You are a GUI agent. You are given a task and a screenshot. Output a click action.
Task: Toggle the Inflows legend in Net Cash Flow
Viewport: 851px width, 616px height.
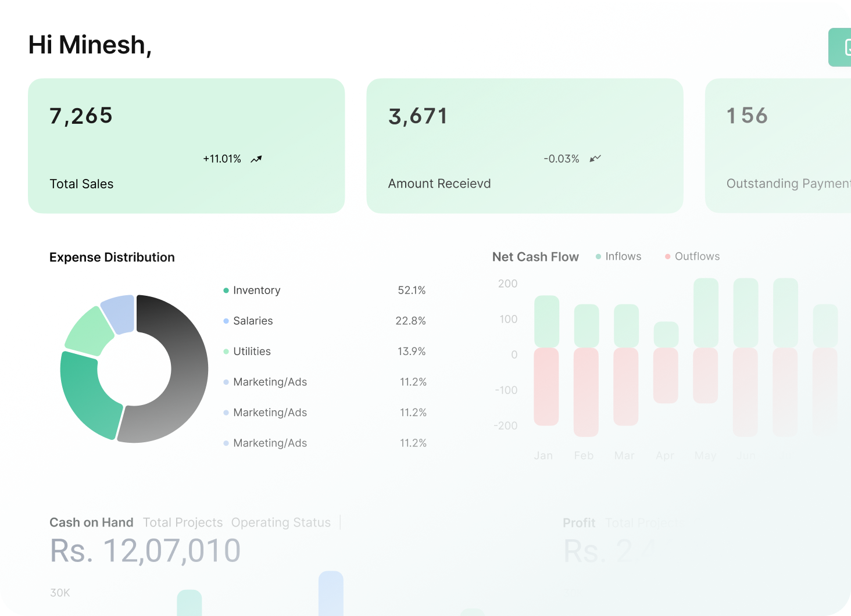tap(618, 256)
